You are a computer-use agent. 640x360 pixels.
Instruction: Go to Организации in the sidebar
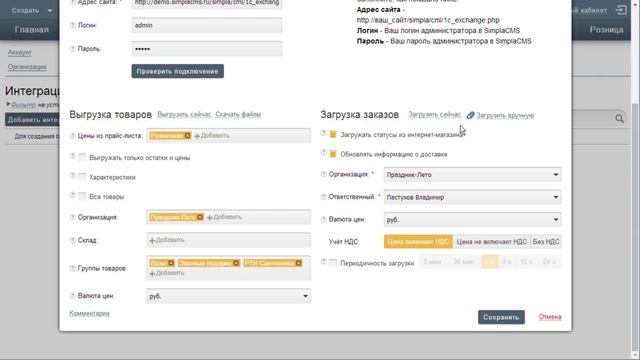click(27, 67)
